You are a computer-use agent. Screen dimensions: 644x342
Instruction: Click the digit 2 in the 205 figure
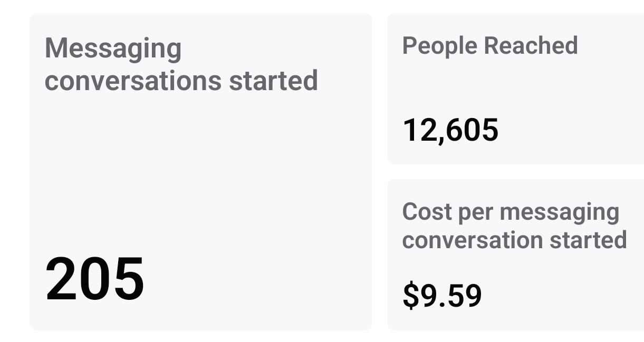[x=62, y=279]
